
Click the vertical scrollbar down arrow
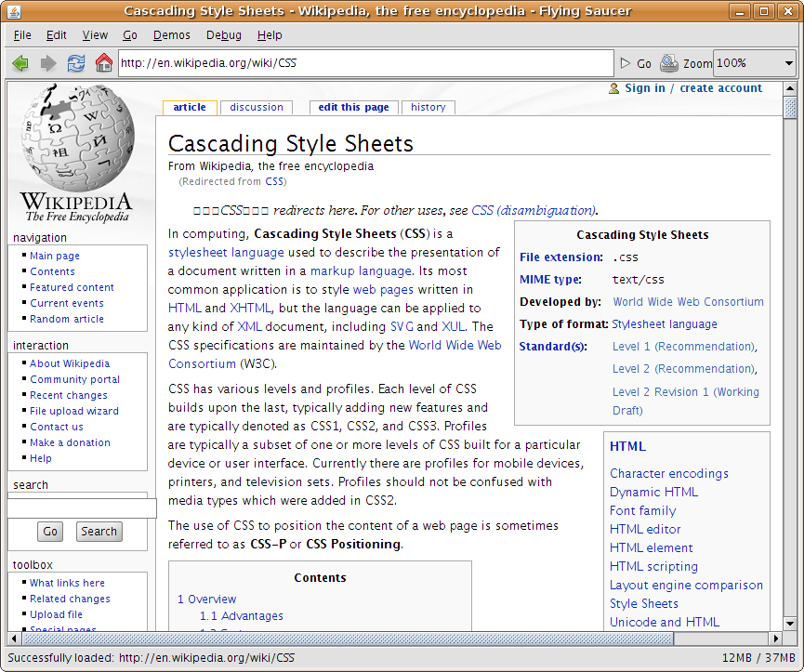[790, 624]
